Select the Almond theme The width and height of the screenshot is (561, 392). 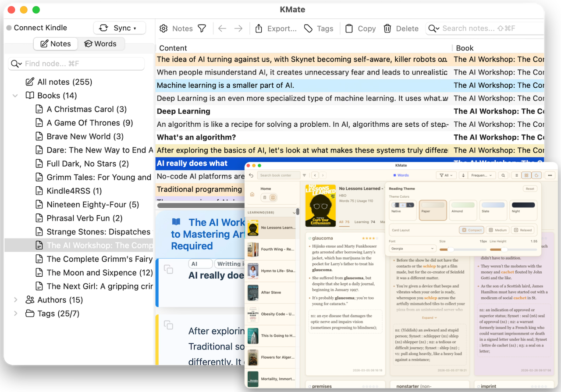pyautogui.click(x=463, y=210)
